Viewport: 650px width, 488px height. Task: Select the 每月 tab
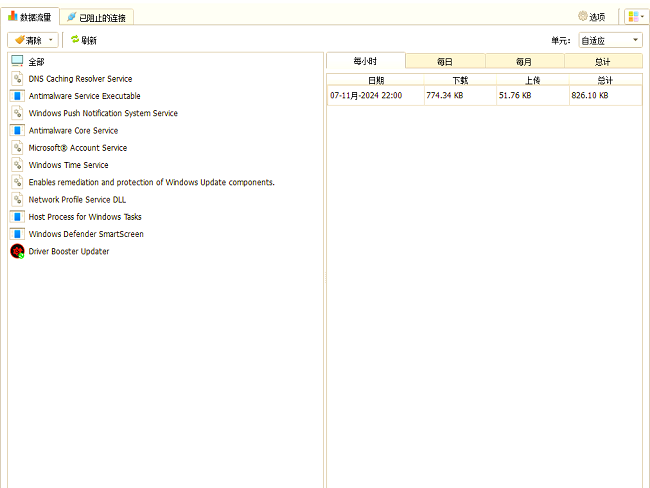[524, 61]
